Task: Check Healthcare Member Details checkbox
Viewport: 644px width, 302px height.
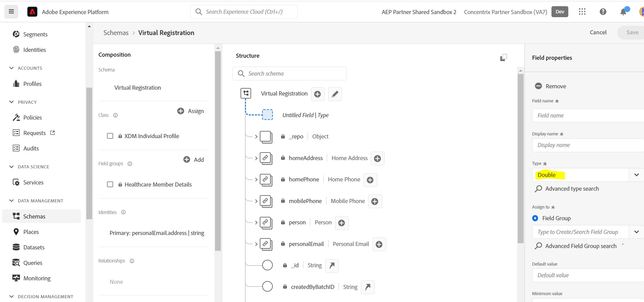Action: 110,184
